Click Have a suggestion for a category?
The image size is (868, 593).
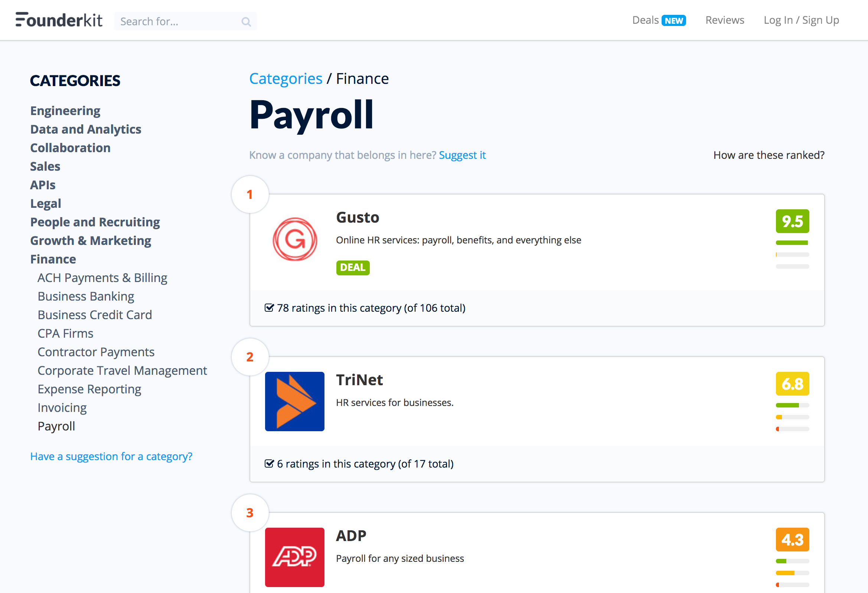point(111,456)
